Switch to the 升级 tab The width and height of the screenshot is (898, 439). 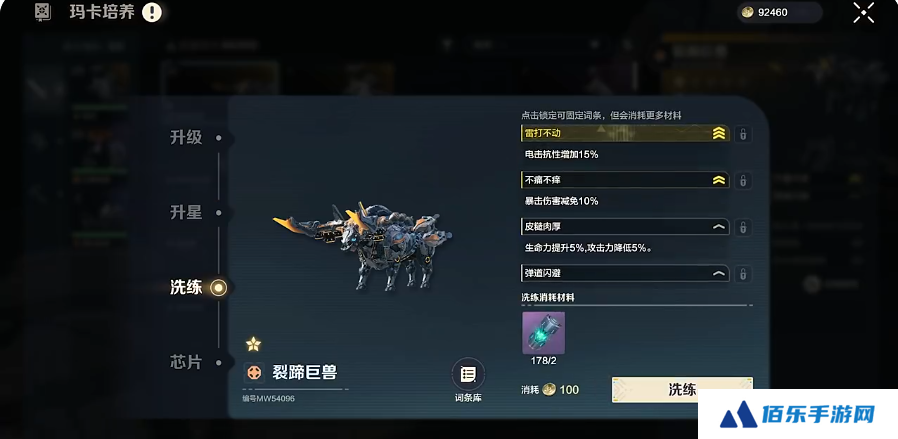click(x=186, y=138)
